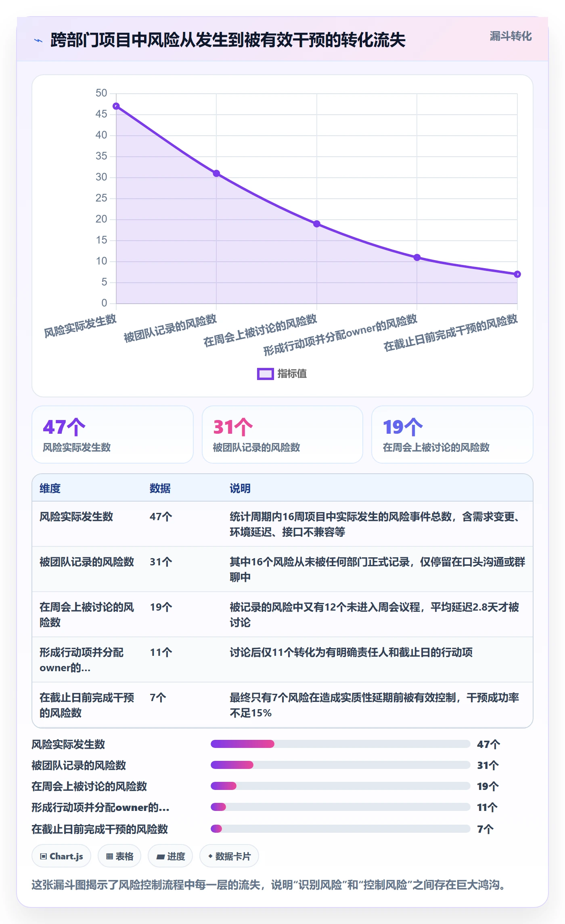Click the 数据卡片 tag chip

[x=229, y=856]
